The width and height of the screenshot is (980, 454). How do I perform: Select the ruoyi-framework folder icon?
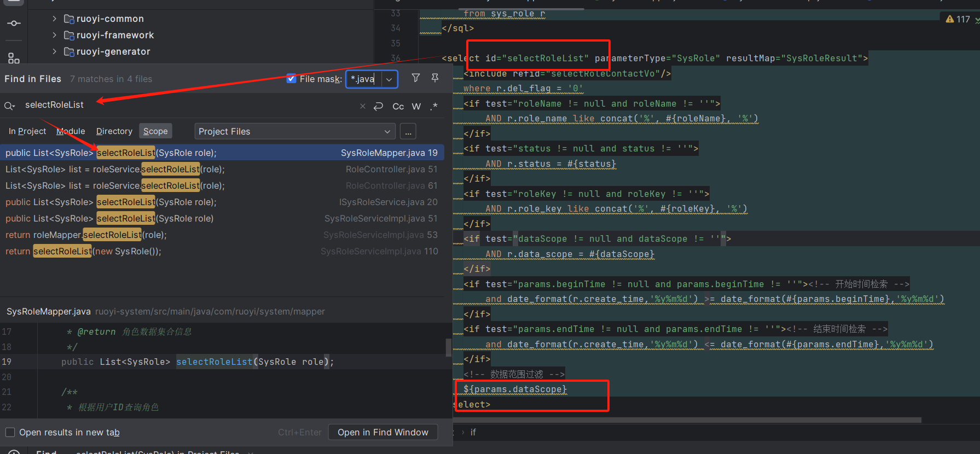69,36
